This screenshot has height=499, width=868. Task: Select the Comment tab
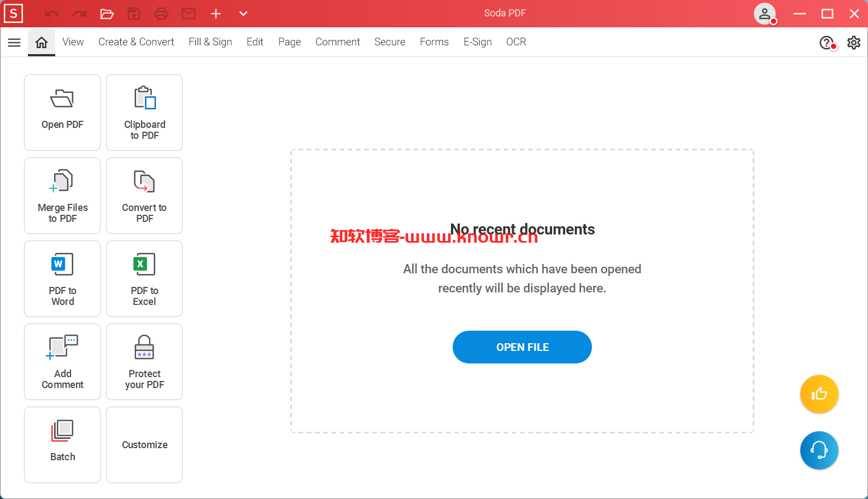point(337,42)
